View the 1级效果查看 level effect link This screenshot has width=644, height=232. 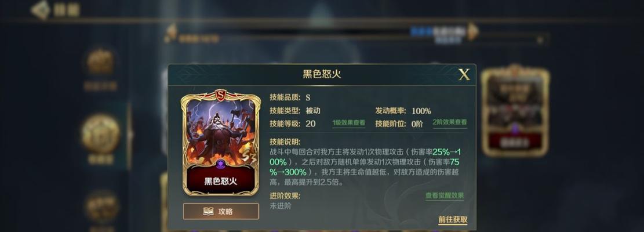[x=349, y=123]
